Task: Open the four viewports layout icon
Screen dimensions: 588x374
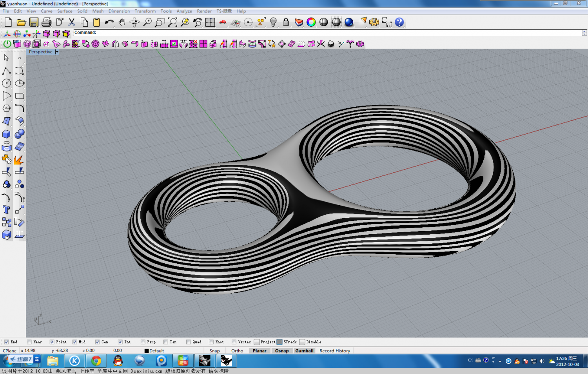Action: (x=210, y=22)
